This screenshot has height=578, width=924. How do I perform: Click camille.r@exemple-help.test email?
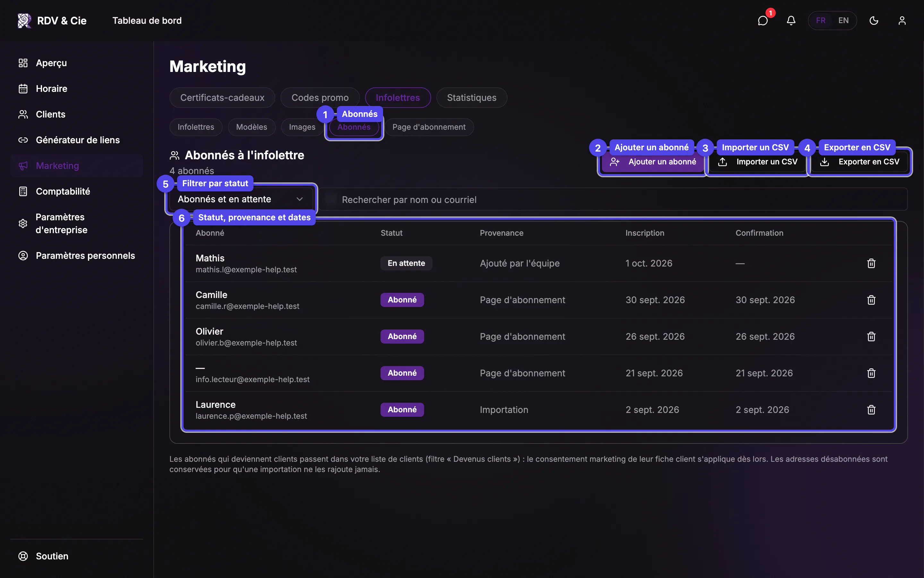click(x=247, y=306)
